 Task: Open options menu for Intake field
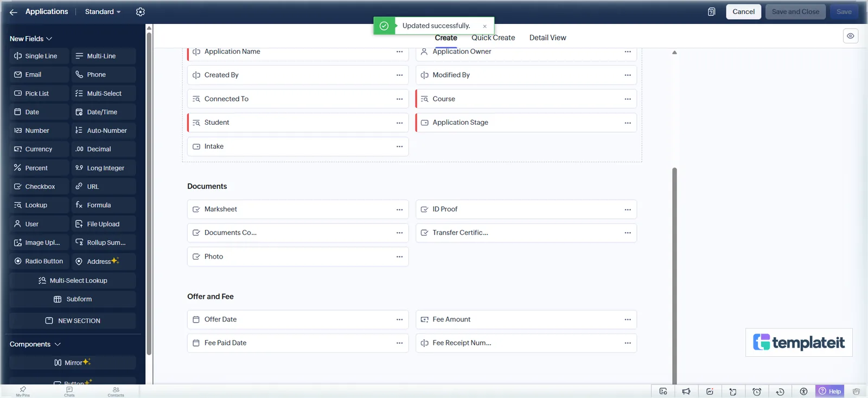pos(399,147)
